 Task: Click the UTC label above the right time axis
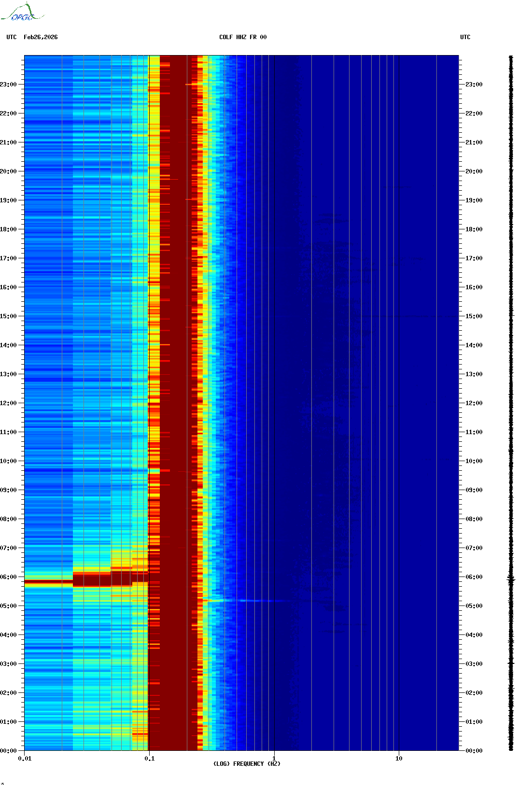(x=465, y=37)
